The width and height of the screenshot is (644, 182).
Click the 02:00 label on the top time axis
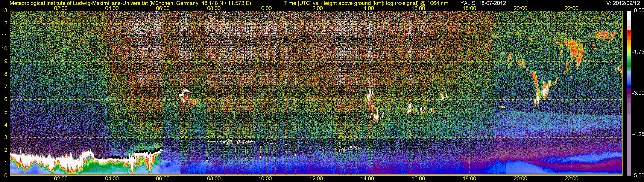pos(61,8)
